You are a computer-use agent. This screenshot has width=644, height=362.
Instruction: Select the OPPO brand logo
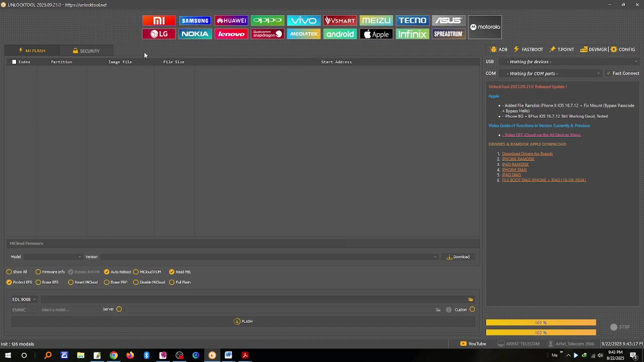[x=268, y=21]
